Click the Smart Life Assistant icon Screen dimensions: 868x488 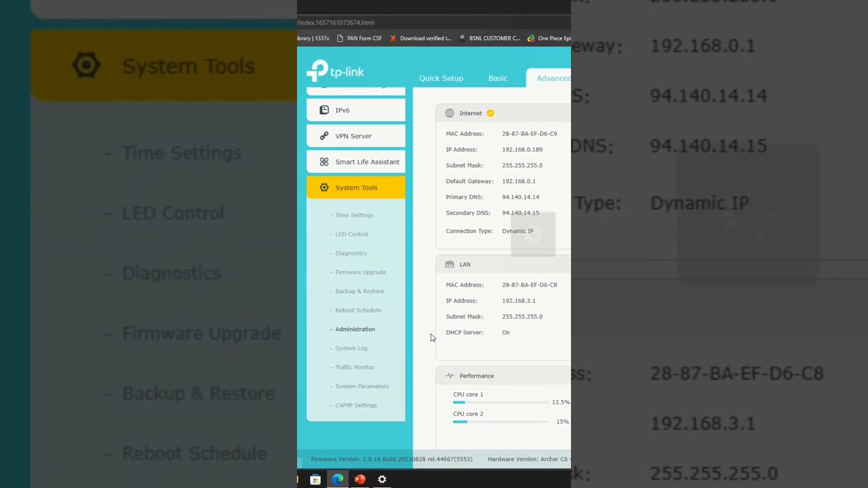324,162
